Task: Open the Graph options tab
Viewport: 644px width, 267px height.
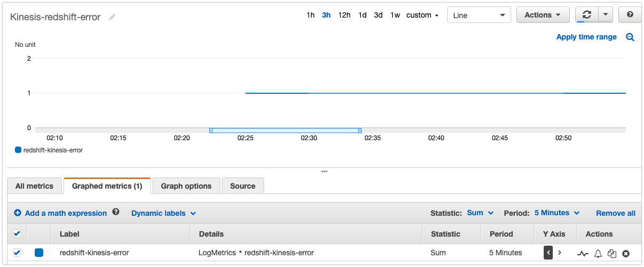Action: point(186,186)
